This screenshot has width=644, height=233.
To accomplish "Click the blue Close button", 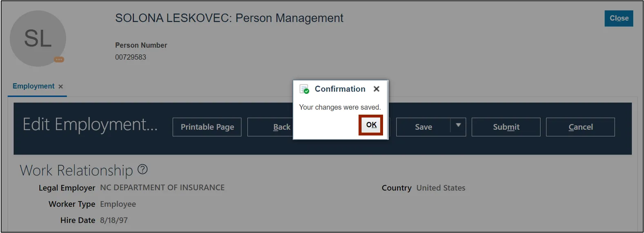I will pos(619,18).
